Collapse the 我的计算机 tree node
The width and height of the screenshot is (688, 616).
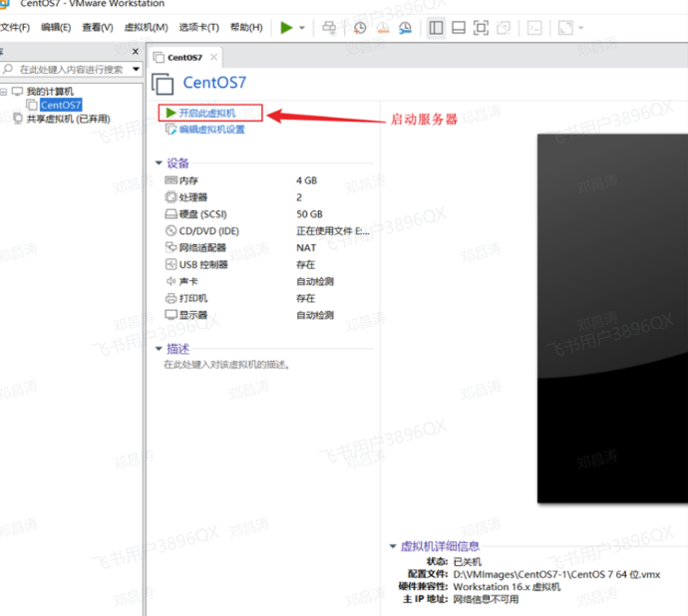coord(4,92)
